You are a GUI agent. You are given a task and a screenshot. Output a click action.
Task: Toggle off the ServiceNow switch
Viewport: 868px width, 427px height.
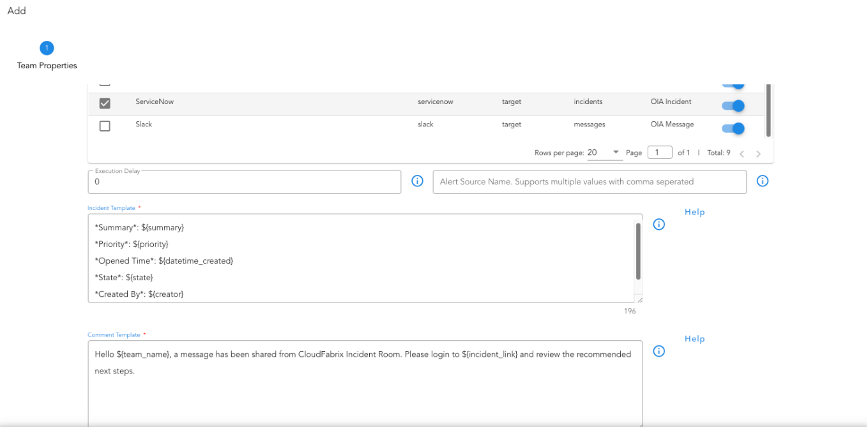pos(733,105)
